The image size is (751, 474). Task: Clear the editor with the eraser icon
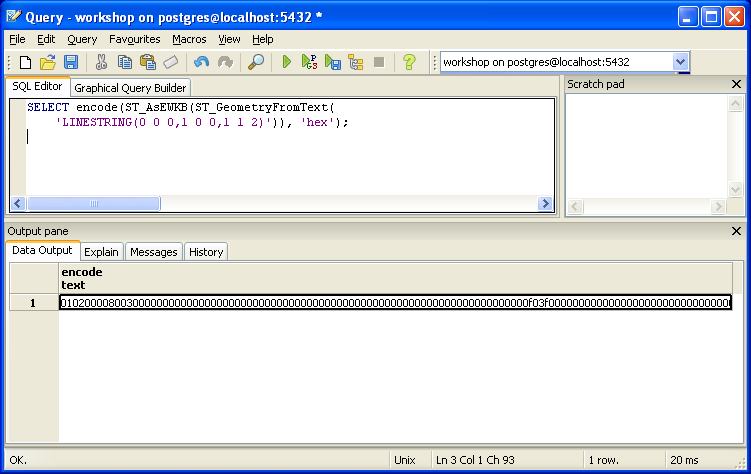coord(171,62)
